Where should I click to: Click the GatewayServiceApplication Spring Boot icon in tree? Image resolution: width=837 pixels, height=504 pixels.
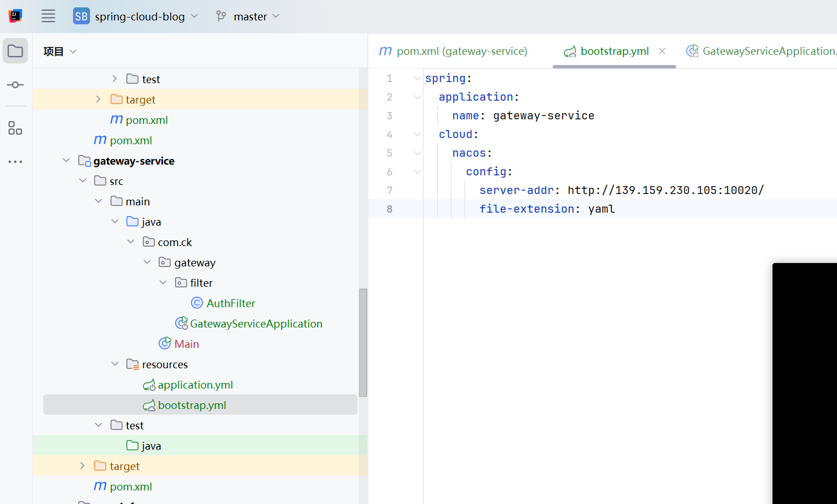point(182,324)
